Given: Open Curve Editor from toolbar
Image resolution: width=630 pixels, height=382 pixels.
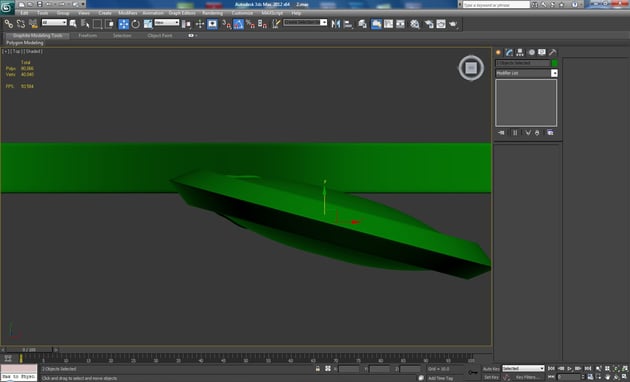Looking at the screenshot, I should point(389,24).
